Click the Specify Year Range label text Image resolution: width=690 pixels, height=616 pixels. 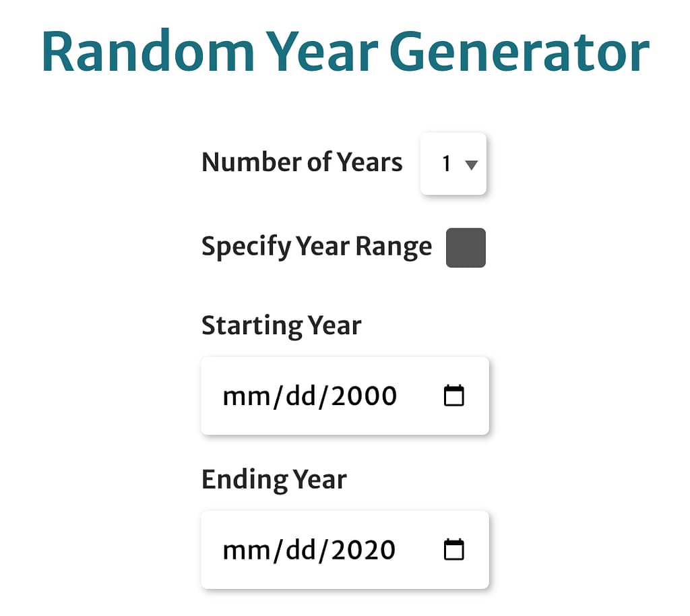coord(317,247)
